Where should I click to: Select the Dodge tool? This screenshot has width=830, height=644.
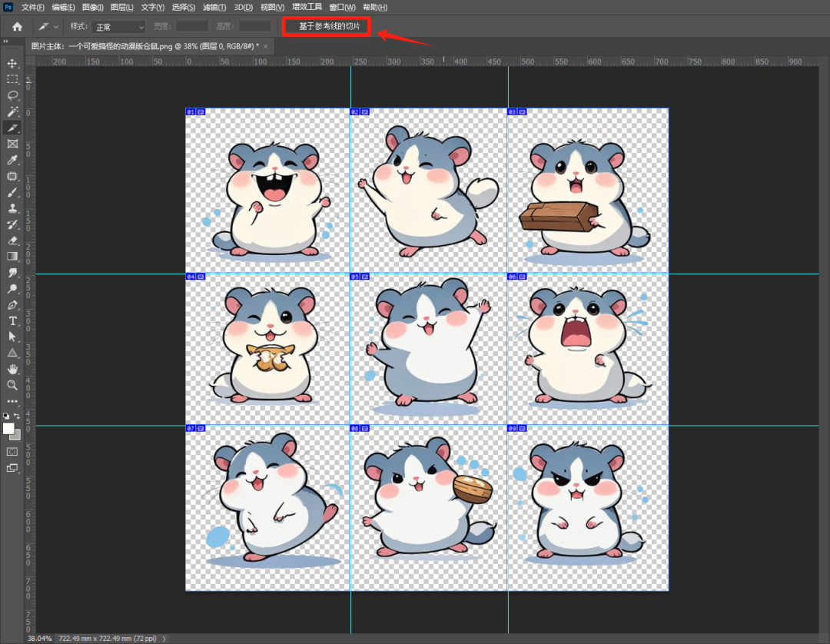[12, 289]
